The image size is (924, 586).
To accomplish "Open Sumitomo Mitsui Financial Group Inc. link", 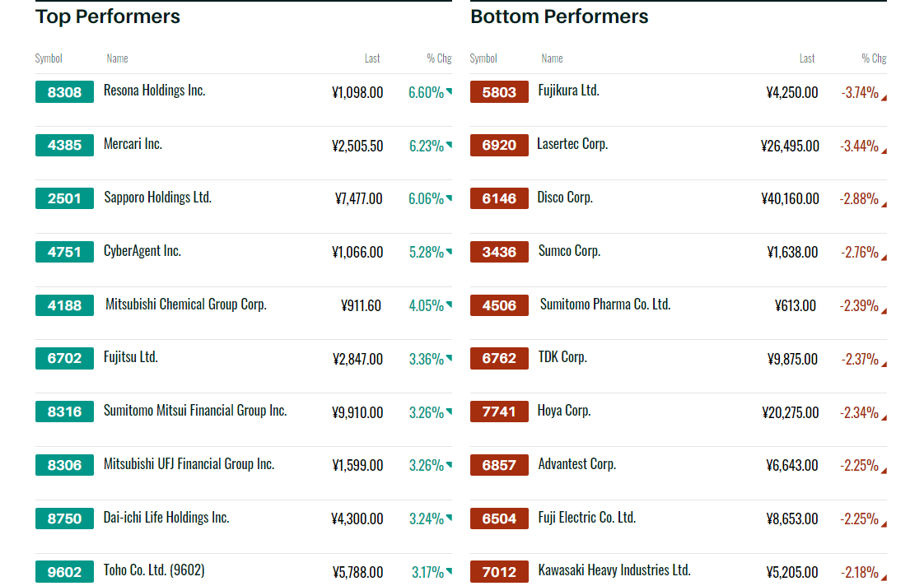I will coord(195,411).
